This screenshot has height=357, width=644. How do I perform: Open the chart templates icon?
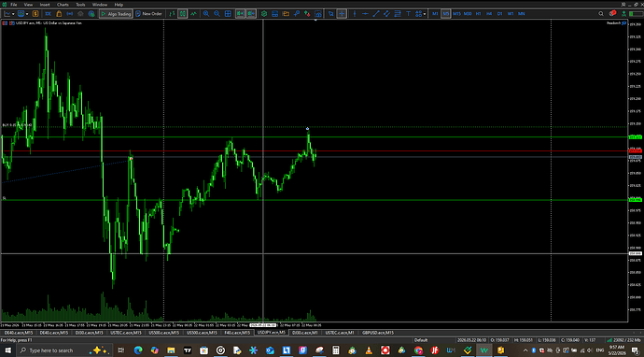21,14
